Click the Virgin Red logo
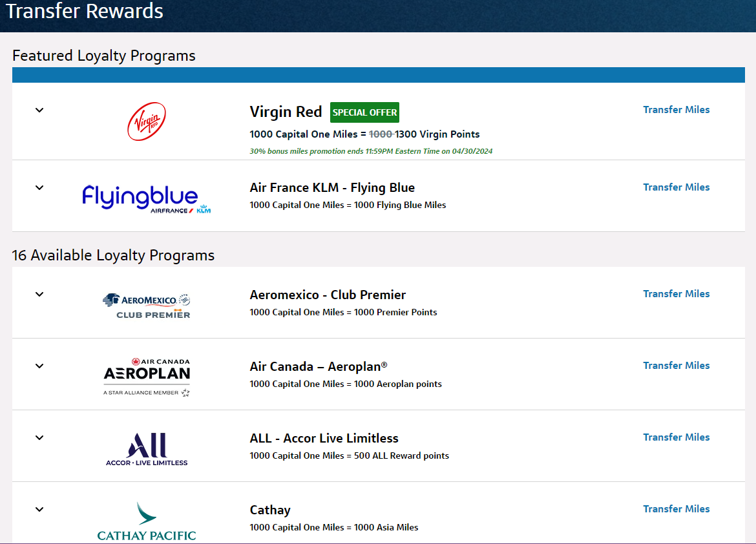The width and height of the screenshot is (756, 544). click(x=146, y=121)
